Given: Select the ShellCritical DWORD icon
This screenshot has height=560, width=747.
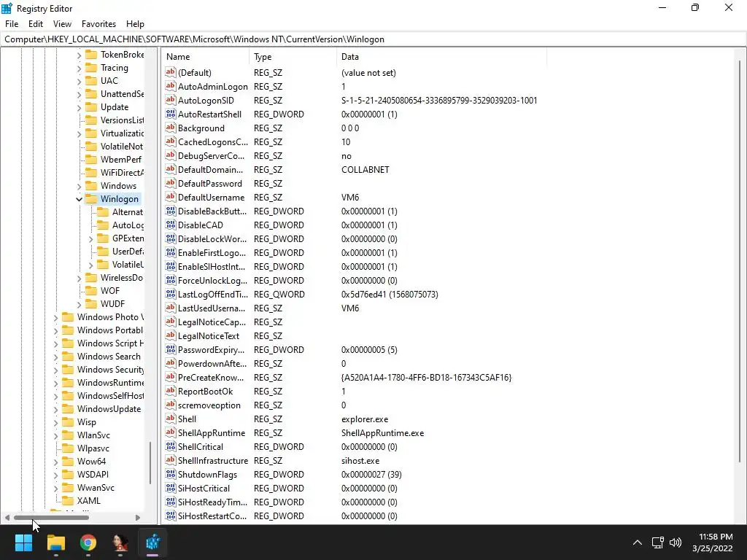Looking at the screenshot, I should coord(171,446).
